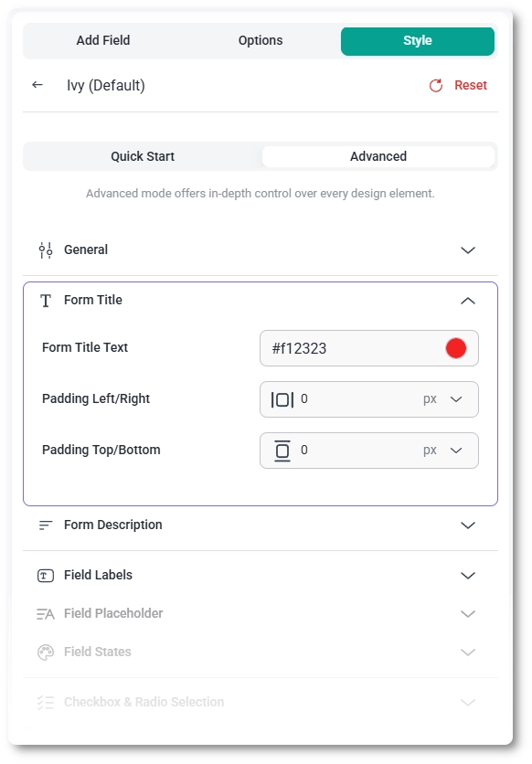Open the Add Field tab
This screenshot has width=532, height=764.
pyautogui.click(x=104, y=40)
